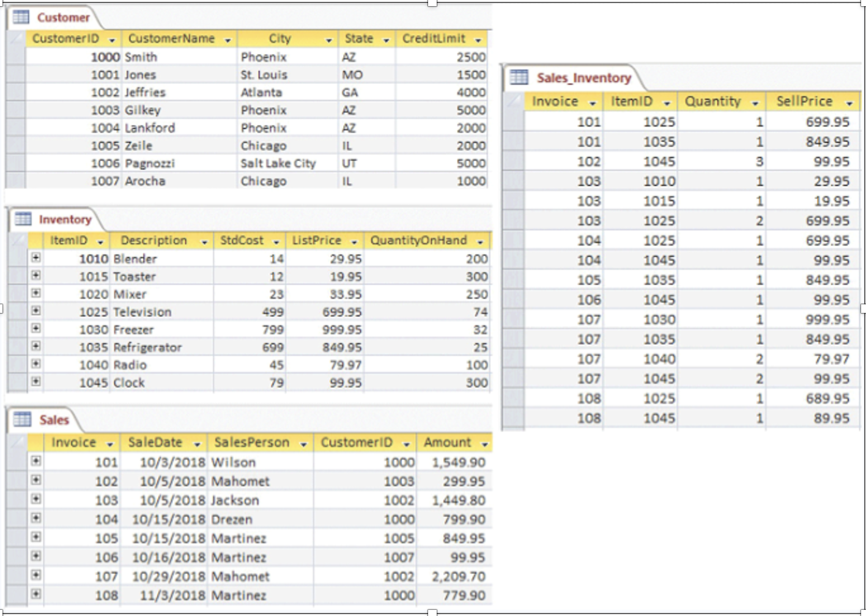This screenshot has height=616, width=866.
Task: Expand the Toaster row subdatasheet
Action: (x=36, y=276)
